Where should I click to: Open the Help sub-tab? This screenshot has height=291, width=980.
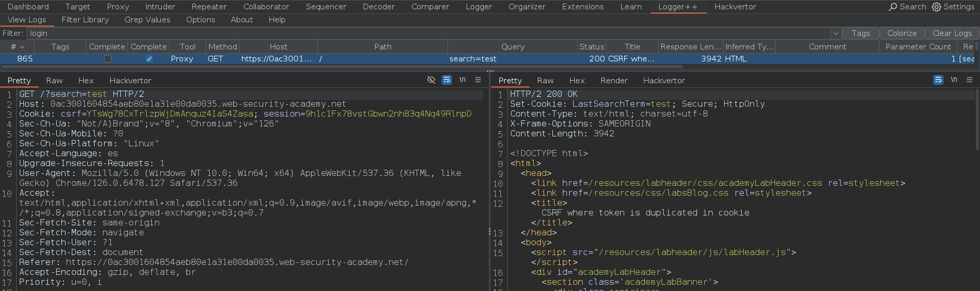277,20
